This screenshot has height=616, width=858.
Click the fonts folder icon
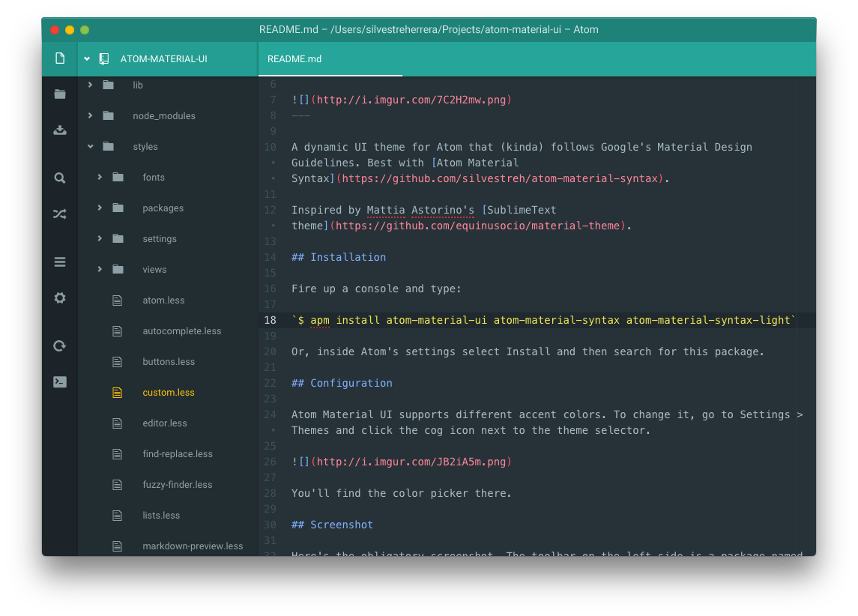[x=118, y=177]
